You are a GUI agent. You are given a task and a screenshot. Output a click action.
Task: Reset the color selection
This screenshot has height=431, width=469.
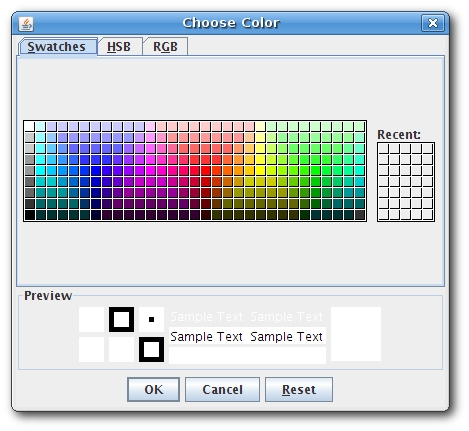point(299,389)
